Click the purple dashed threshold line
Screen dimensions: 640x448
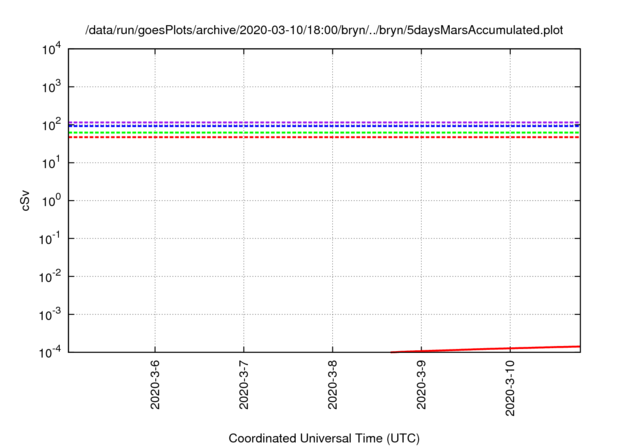click(324, 122)
